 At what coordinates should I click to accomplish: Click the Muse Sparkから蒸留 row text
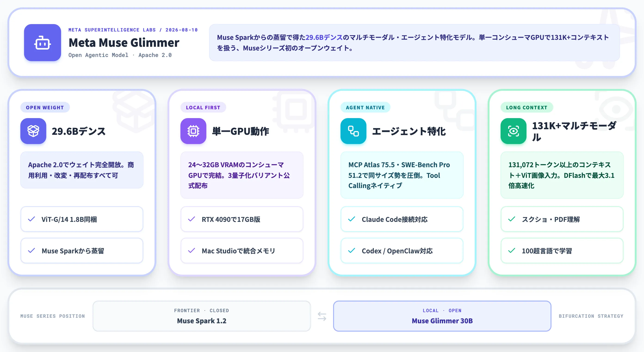point(73,251)
